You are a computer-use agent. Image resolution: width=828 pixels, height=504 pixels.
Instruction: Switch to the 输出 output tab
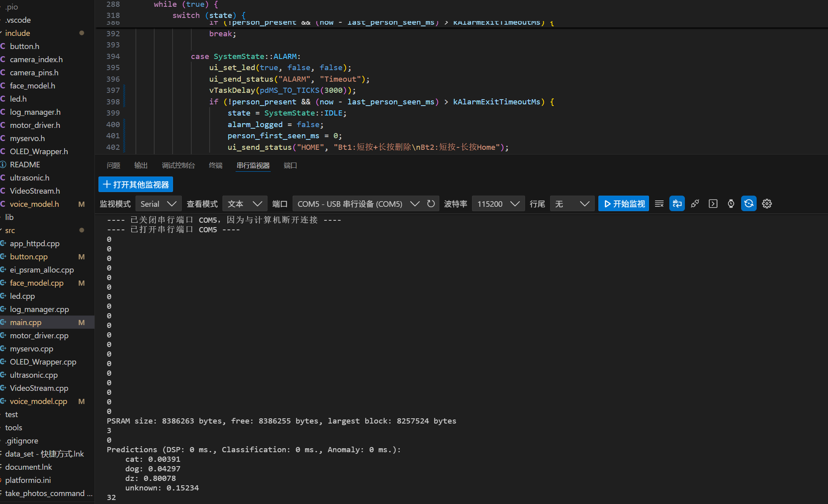pos(141,165)
